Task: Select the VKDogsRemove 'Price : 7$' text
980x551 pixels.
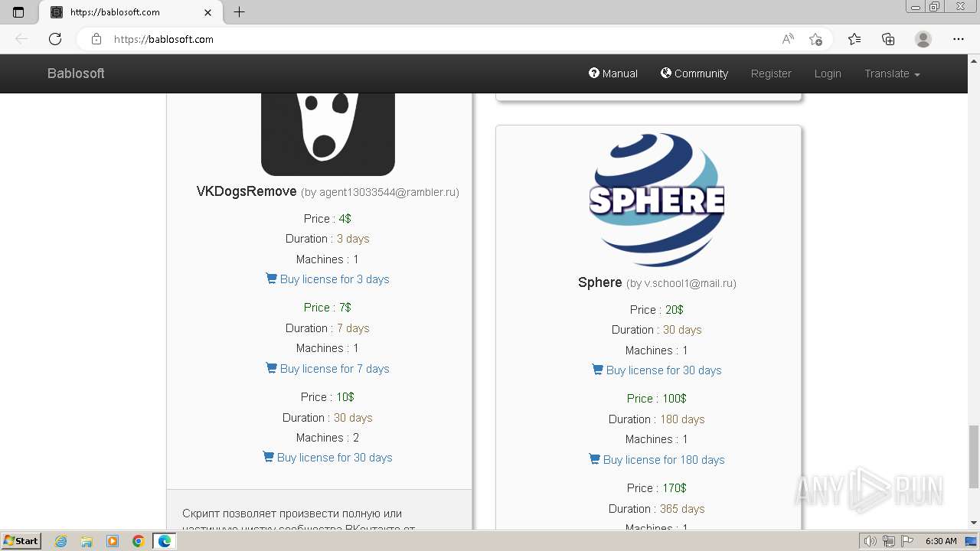Action: (x=328, y=308)
